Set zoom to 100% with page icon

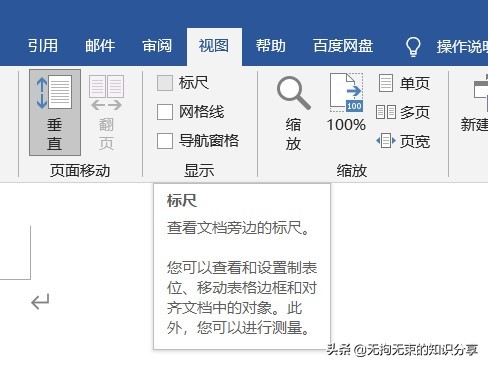pyautogui.click(x=346, y=103)
